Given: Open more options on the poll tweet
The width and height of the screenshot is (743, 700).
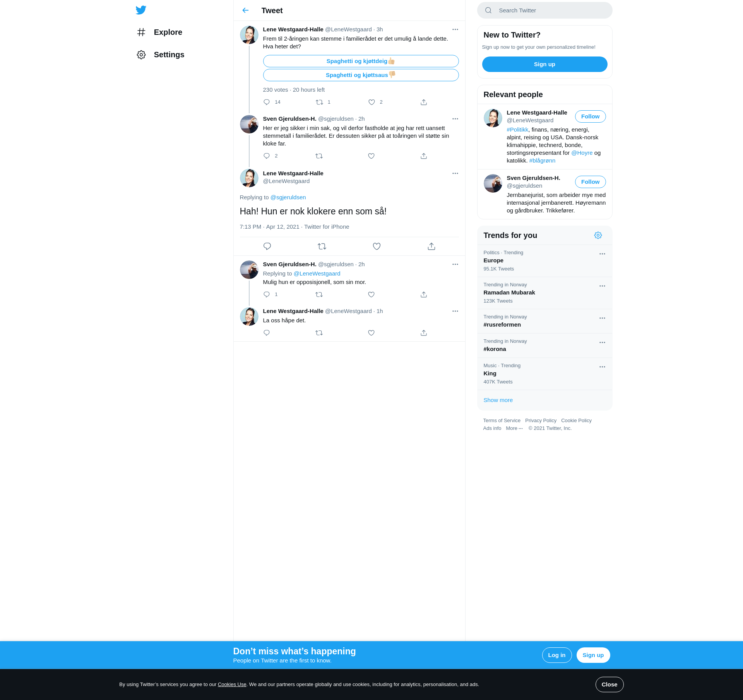Looking at the screenshot, I should click(455, 29).
